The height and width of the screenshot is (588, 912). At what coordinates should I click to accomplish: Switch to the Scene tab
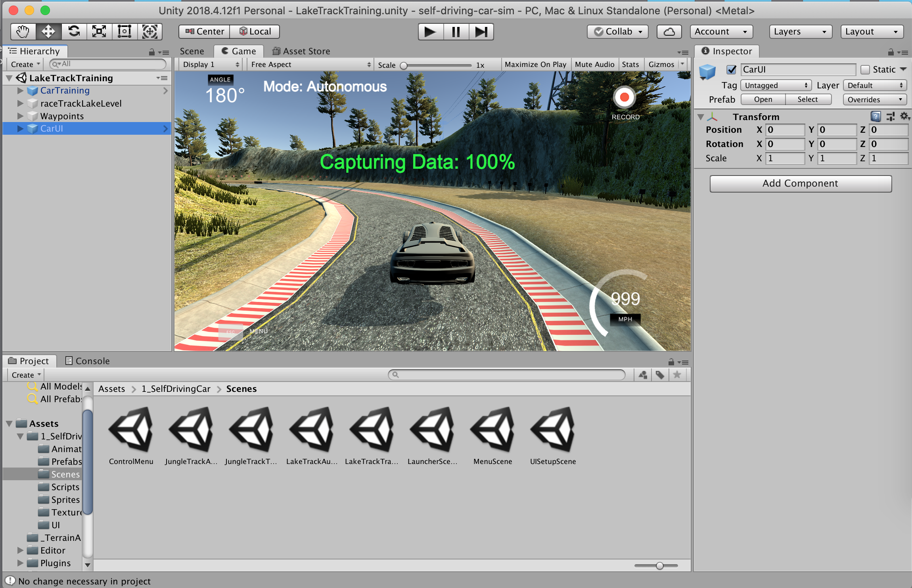(192, 51)
